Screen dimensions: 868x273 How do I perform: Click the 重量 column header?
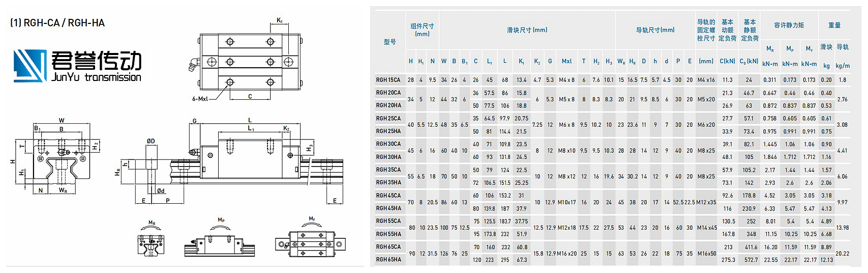coord(834,25)
